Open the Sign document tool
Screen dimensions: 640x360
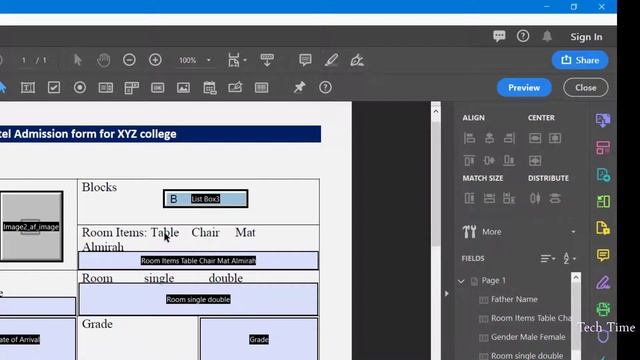click(357, 60)
